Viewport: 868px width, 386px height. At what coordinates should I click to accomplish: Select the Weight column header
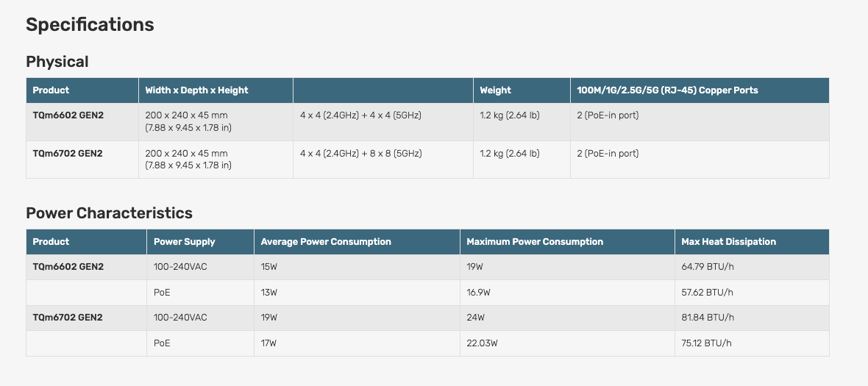[x=496, y=90]
